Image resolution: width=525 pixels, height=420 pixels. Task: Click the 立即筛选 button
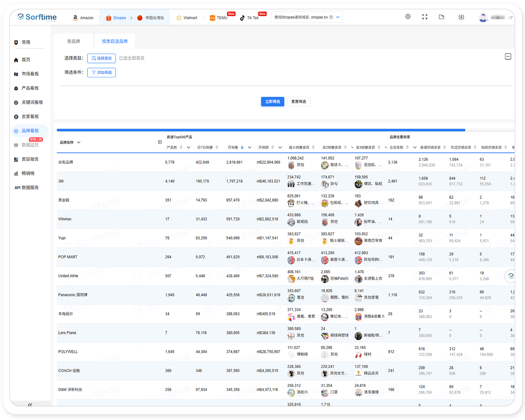[x=272, y=101]
